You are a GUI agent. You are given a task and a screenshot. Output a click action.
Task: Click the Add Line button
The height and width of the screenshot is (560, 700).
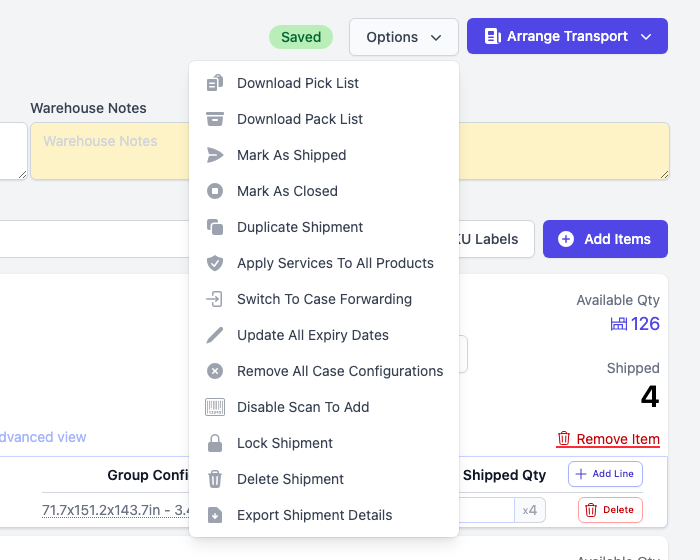point(605,474)
